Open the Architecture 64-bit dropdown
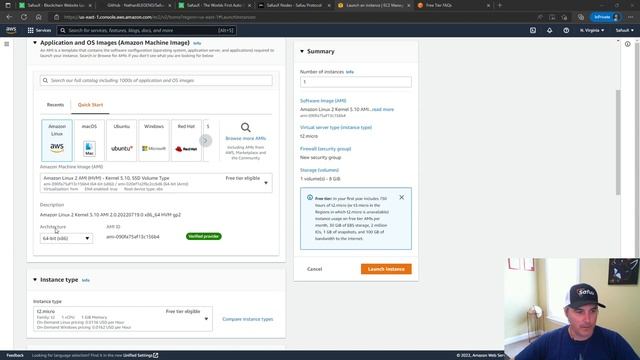The image size is (640, 360). point(66,238)
